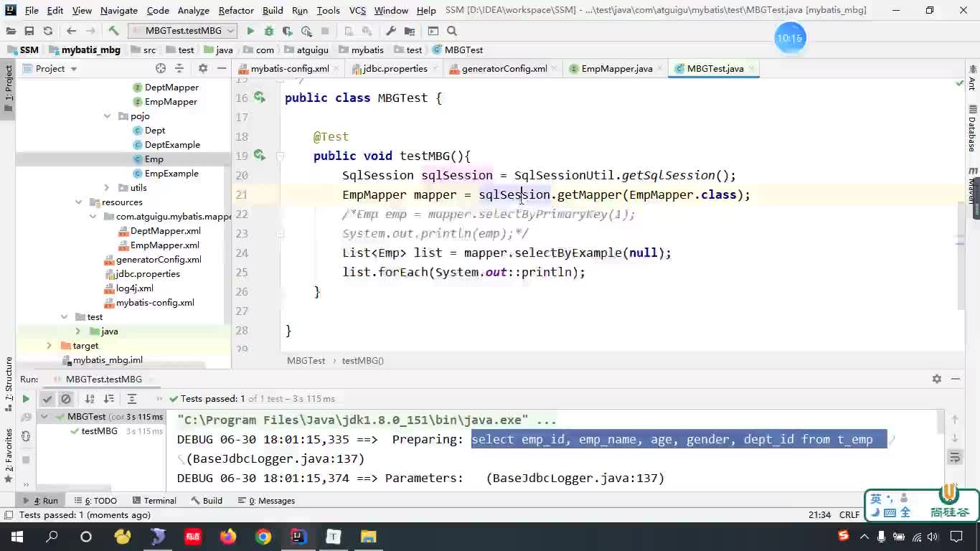Click run gutter icon beside class MBGTest
This screenshot has width=980, height=551.
[259, 98]
